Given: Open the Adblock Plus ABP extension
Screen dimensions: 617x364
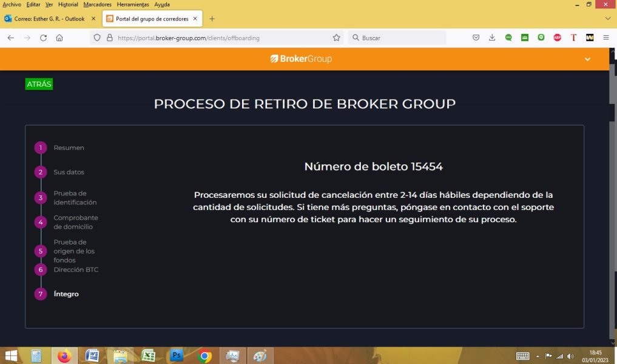Looking at the screenshot, I should click(557, 38).
